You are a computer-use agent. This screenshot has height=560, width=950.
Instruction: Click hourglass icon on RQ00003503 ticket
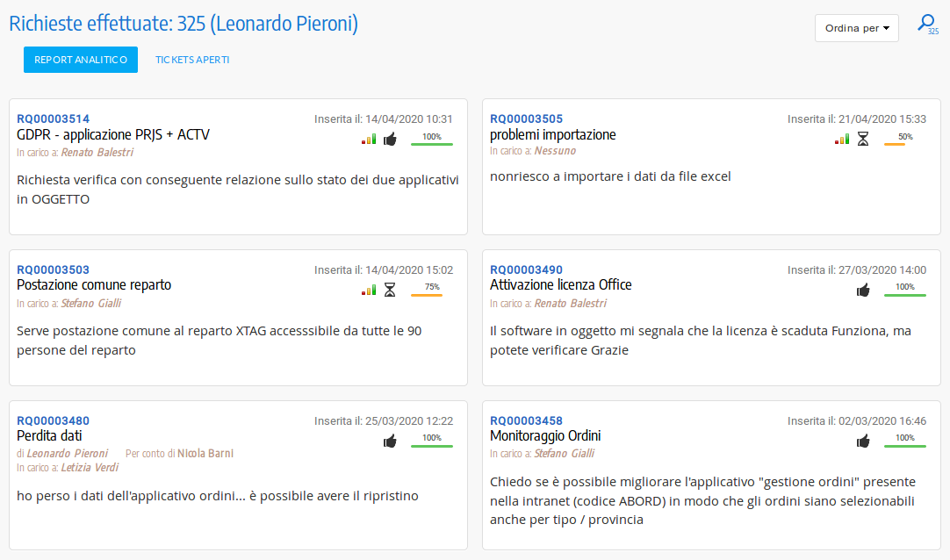click(x=390, y=290)
